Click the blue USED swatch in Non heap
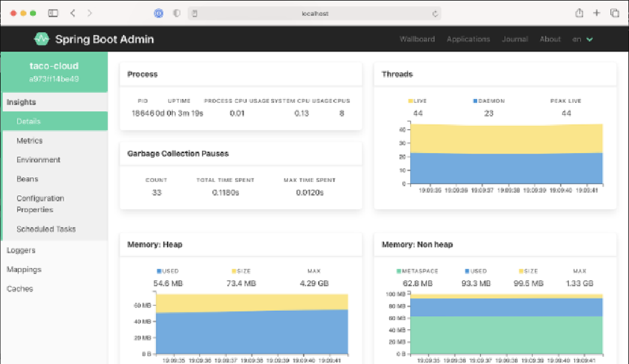The image size is (629, 364). (467, 271)
